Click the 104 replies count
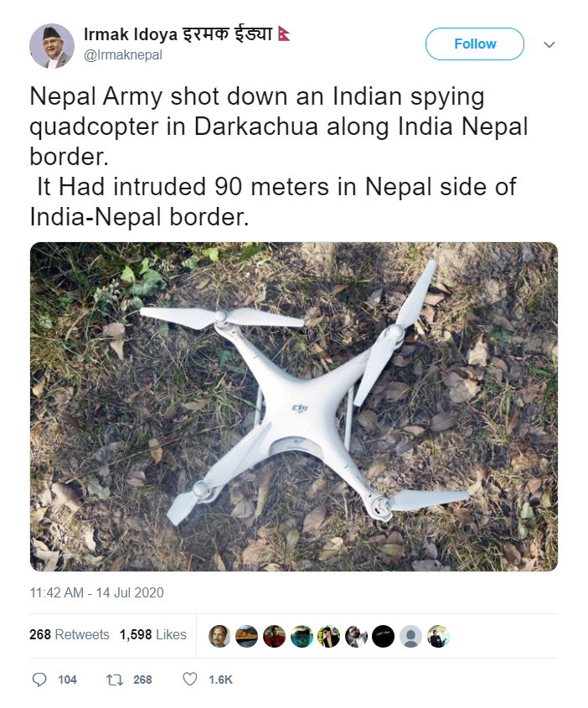 [67, 680]
